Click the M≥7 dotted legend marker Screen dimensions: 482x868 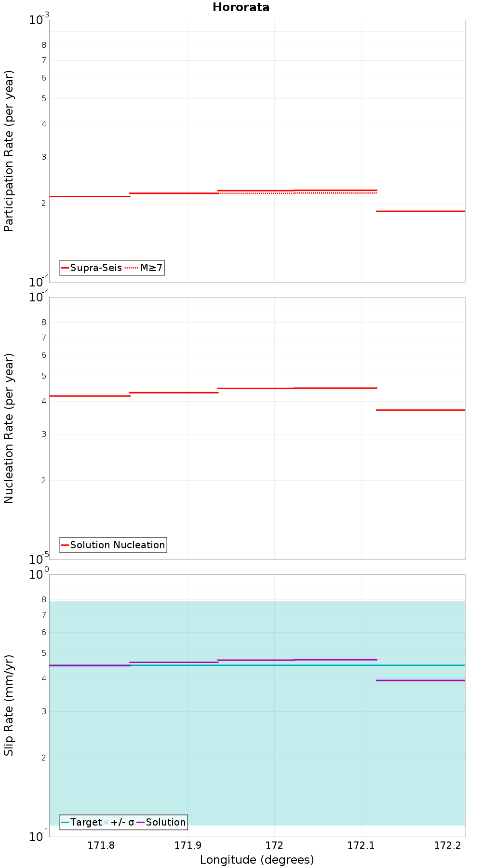pyautogui.click(x=131, y=268)
